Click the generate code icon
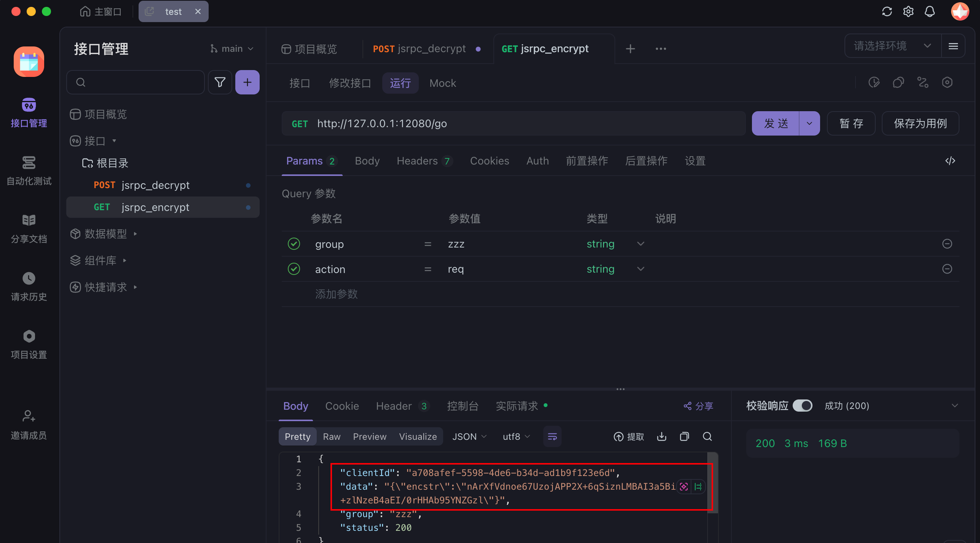Image resolution: width=980 pixels, height=543 pixels. pos(950,161)
